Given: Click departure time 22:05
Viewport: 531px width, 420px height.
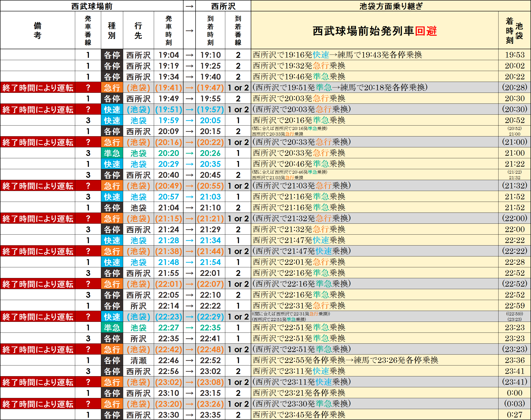Looking at the screenshot, I should pos(169,295).
